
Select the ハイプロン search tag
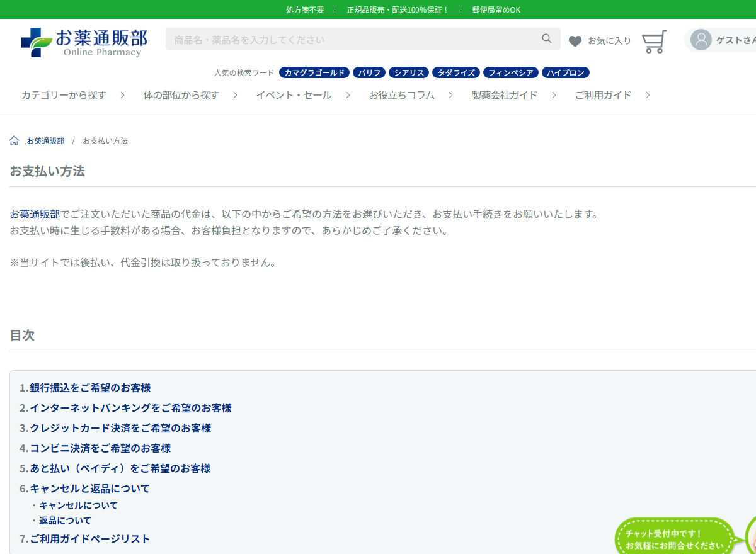pos(566,72)
